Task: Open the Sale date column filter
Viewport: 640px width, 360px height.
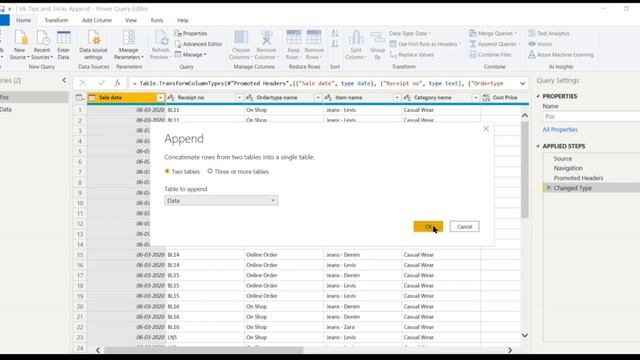Action: [160, 98]
